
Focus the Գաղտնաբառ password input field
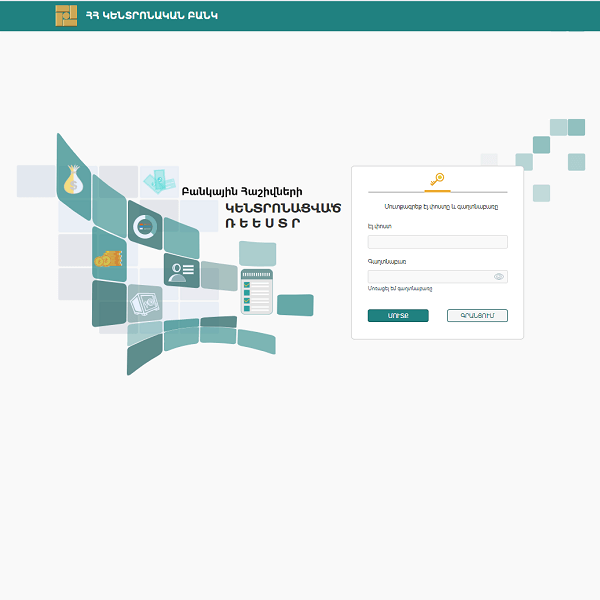coord(430,277)
